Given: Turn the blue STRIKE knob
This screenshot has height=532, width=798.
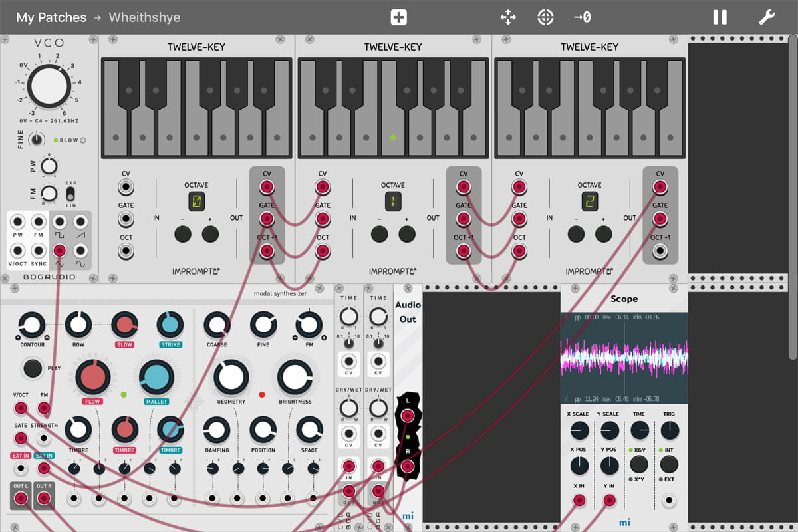Looking at the screenshot, I should 170,325.
